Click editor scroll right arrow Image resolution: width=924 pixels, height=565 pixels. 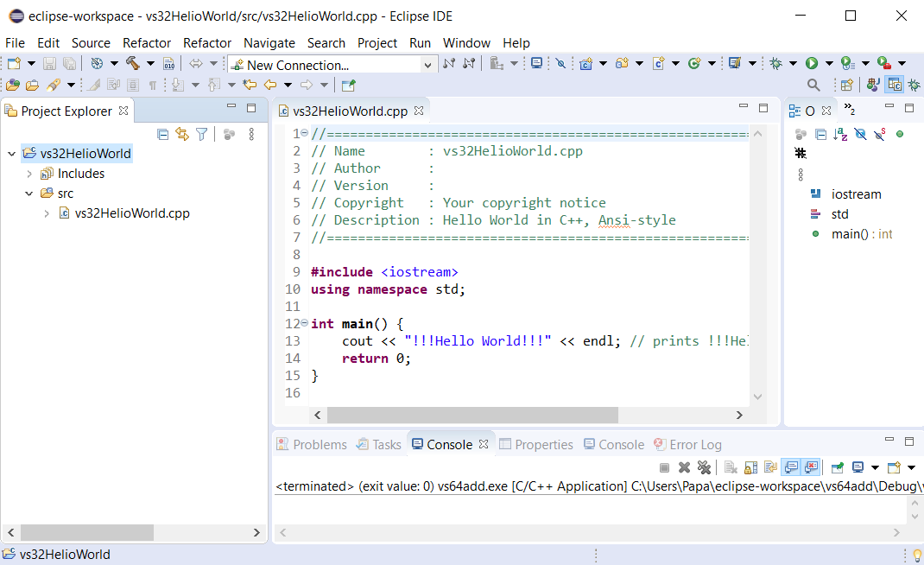(x=739, y=416)
